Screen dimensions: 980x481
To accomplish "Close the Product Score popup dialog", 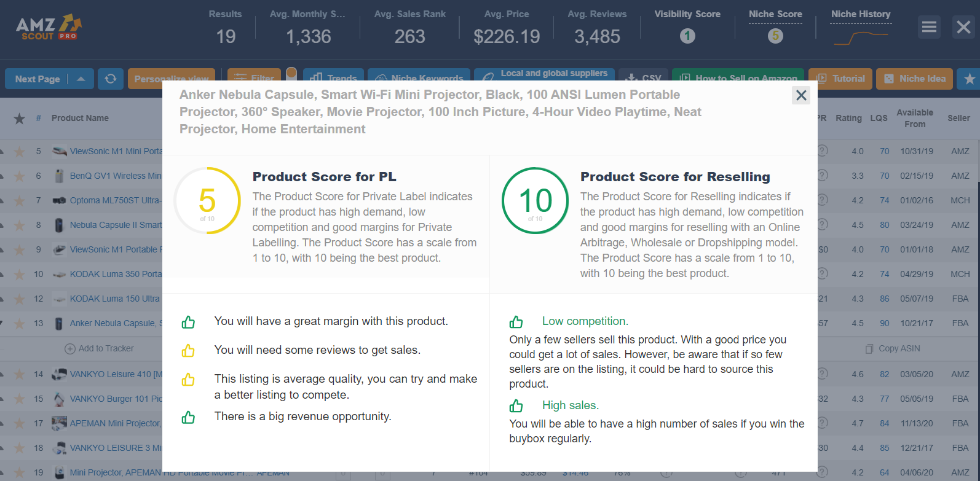I will tap(800, 95).
